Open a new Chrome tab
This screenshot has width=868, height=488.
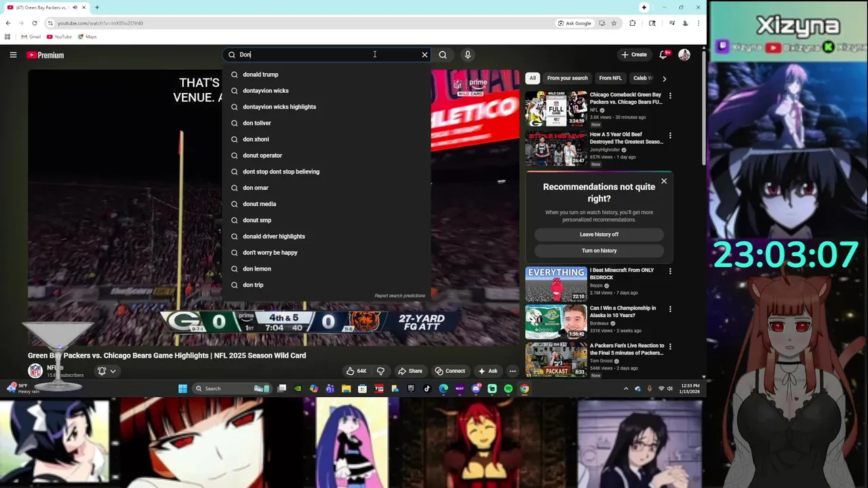click(97, 7)
